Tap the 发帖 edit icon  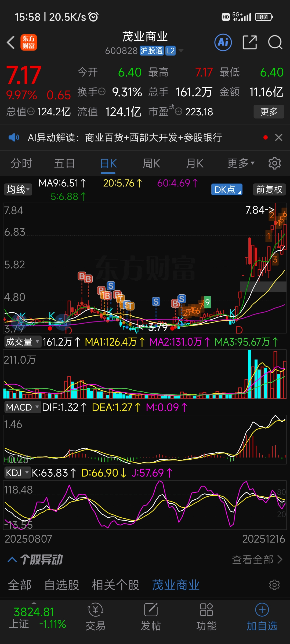[x=151, y=610]
